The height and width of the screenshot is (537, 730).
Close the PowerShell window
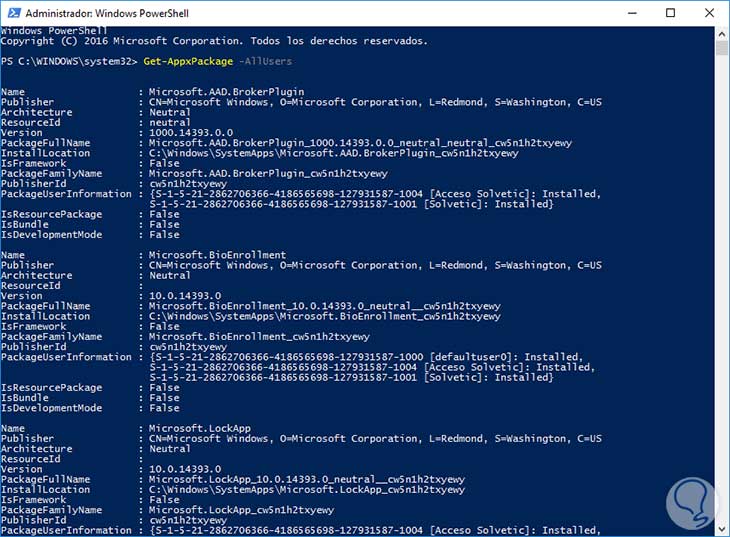point(709,13)
